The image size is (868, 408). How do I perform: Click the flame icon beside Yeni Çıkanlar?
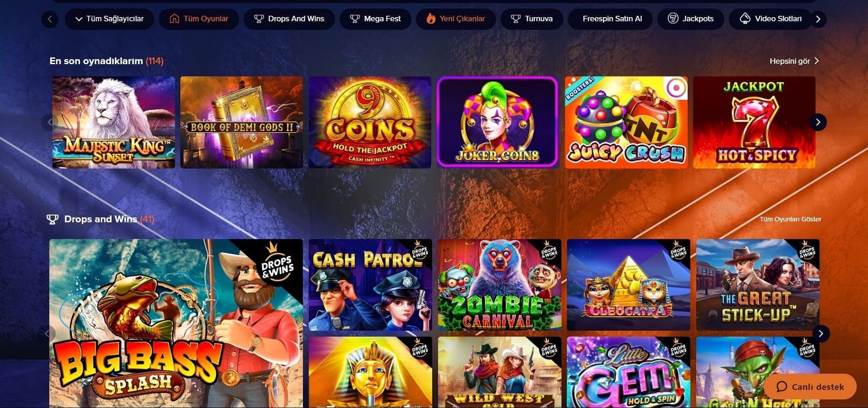point(431,19)
